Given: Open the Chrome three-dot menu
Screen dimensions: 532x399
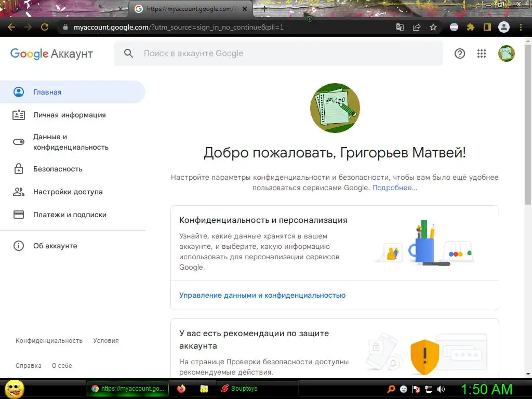Looking at the screenshot, I should [521, 27].
